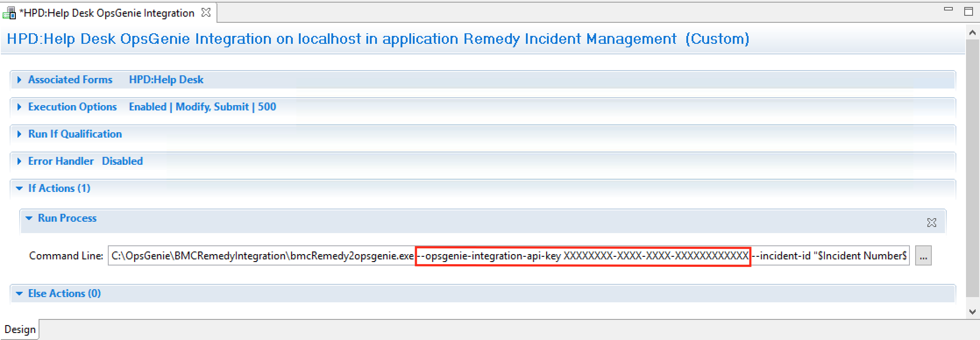Click the Run If Qualification header label
Screen dimensions: 980x340
tap(75, 134)
